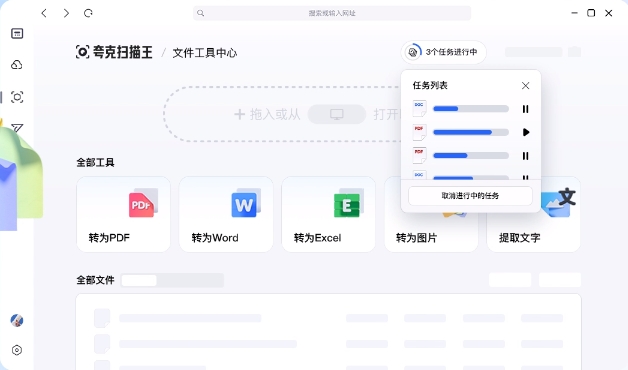This screenshot has height=370, width=628.
Task: Click 取消进行中的任务 button
Action: [x=470, y=196]
